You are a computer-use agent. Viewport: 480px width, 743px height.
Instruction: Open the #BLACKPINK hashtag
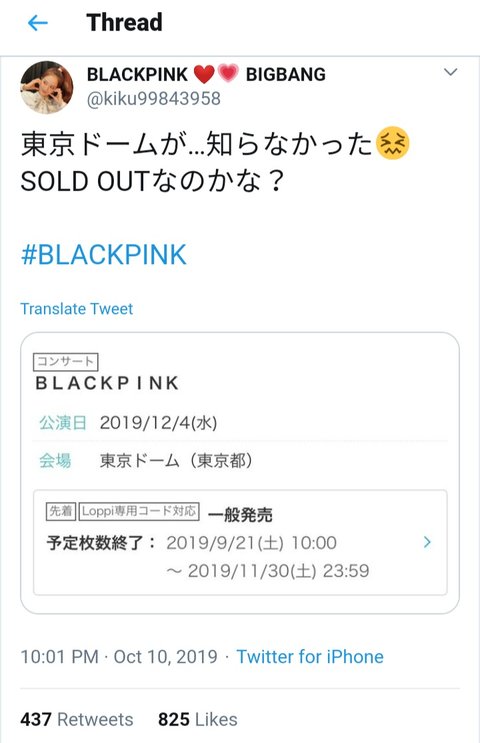104,254
